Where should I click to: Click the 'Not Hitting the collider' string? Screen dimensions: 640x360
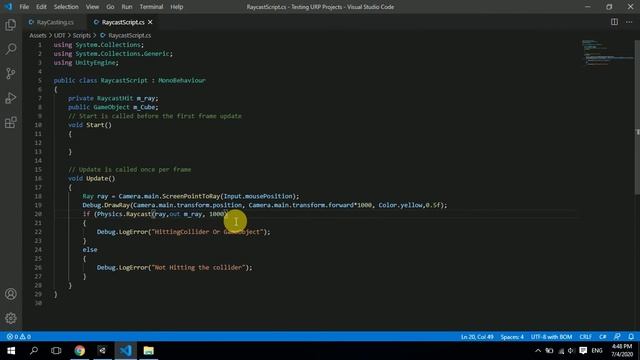click(x=198, y=267)
